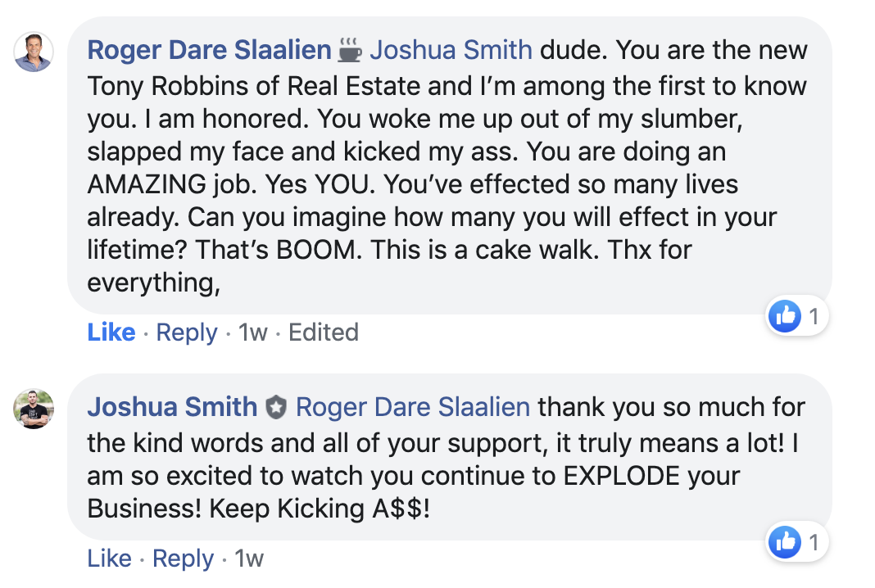
Task: Open Joshua Smith author name link
Action: (x=172, y=407)
